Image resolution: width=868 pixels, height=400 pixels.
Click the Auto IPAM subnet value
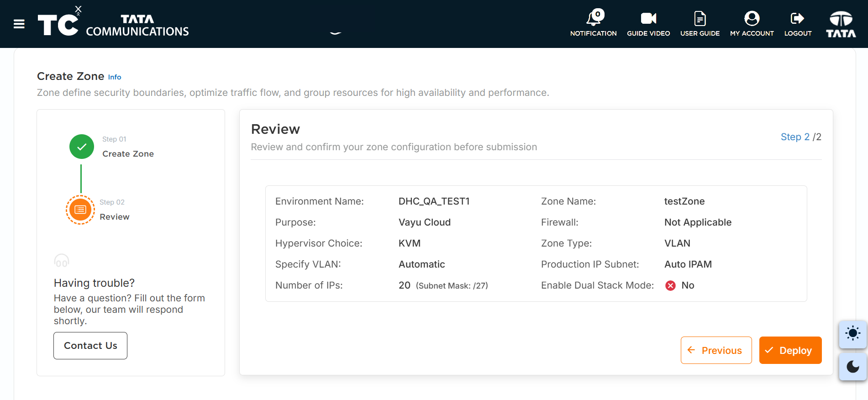click(688, 264)
